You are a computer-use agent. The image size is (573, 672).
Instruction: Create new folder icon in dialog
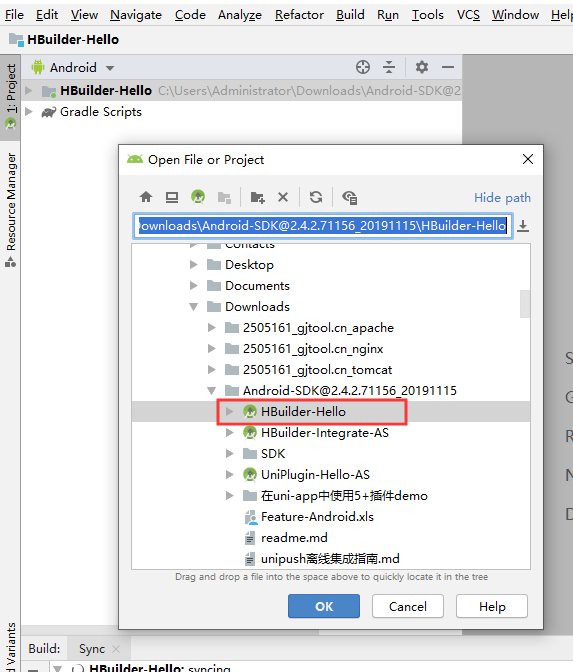coord(257,197)
